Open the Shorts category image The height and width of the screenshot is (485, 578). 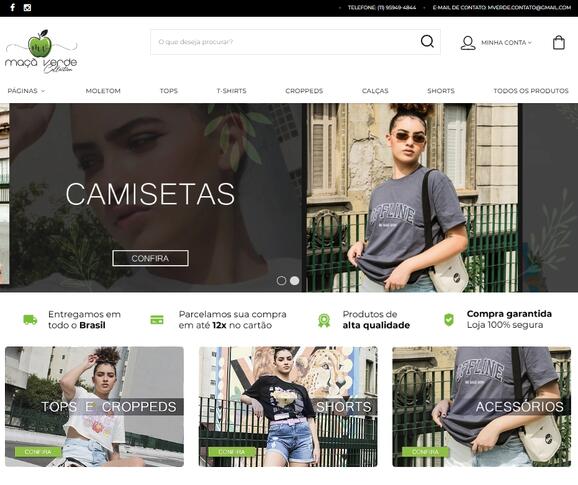tap(288, 407)
